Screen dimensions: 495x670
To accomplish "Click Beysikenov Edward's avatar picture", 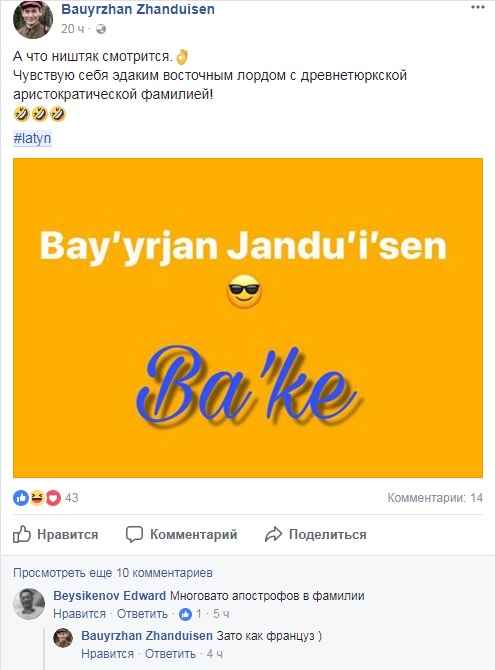I will [x=29, y=604].
